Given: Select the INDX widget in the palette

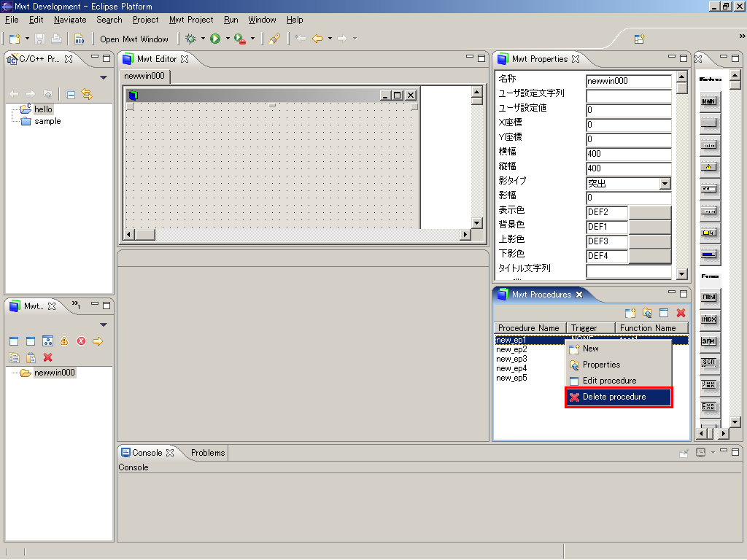Looking at the screenshot, I should tap(709, 319).
